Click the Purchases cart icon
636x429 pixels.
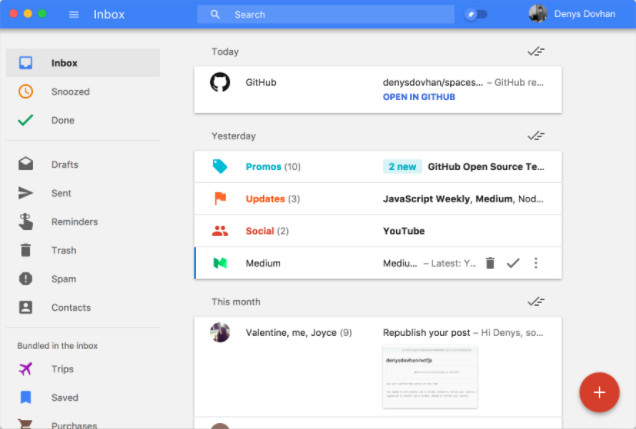(26, 424)
